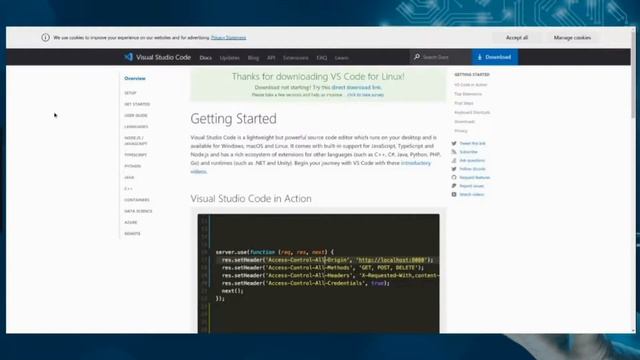
Task: Expand the JAVA sidebar section
Action: coord(129,178)
